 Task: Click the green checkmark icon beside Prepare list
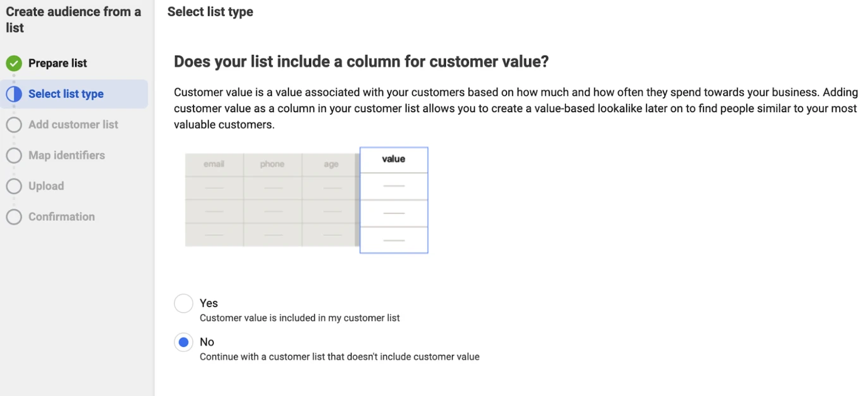pos(14,63)
